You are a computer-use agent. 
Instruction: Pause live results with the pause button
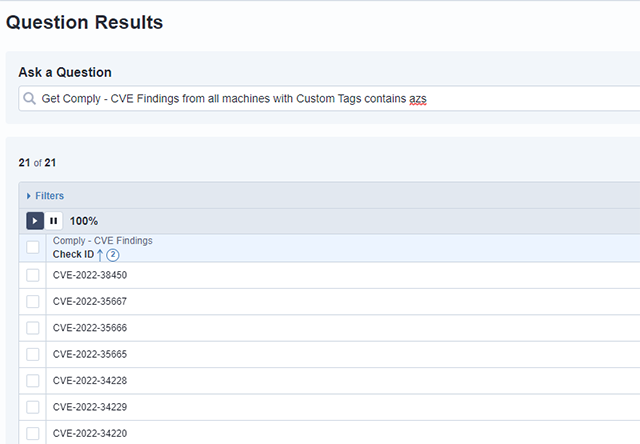54,221
